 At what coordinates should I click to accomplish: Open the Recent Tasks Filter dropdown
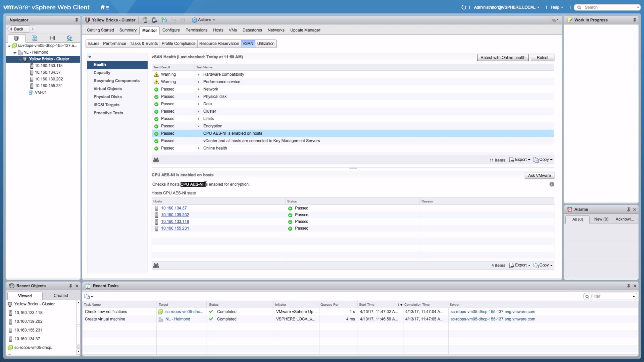634,296
